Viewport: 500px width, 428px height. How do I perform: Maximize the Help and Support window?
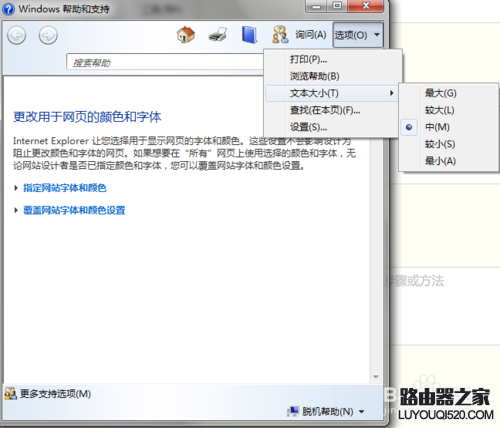pyautogui.click(x=337, y=6)
